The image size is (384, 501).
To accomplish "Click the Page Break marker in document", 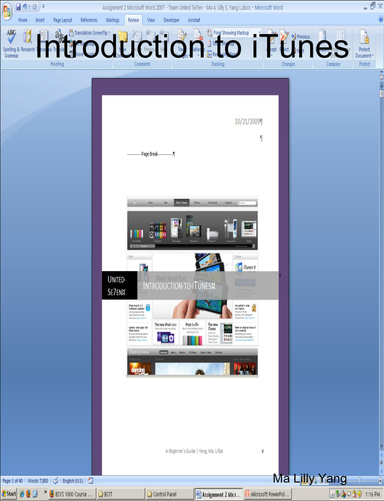I will coord(151,154).
